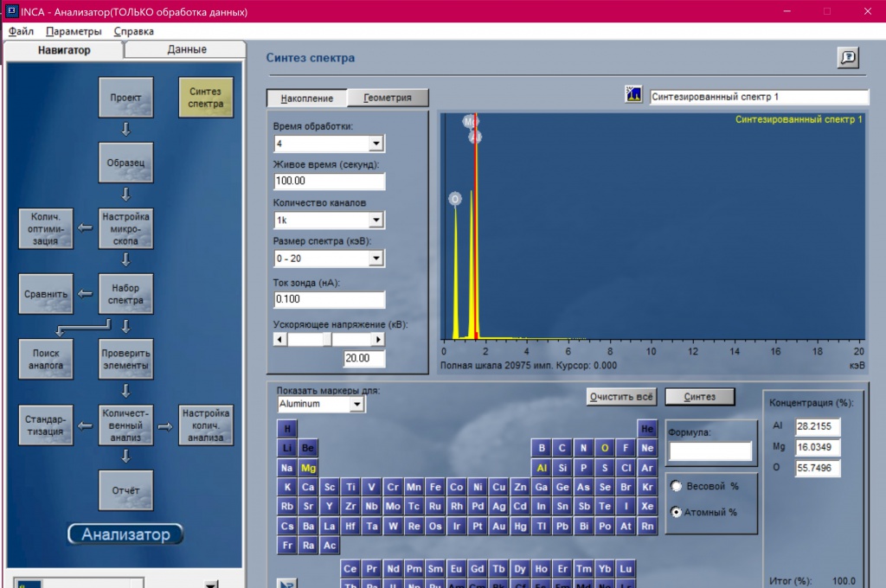
Task: Open the Поиск аналога navigator step
Action: click(x=46, y=359)
